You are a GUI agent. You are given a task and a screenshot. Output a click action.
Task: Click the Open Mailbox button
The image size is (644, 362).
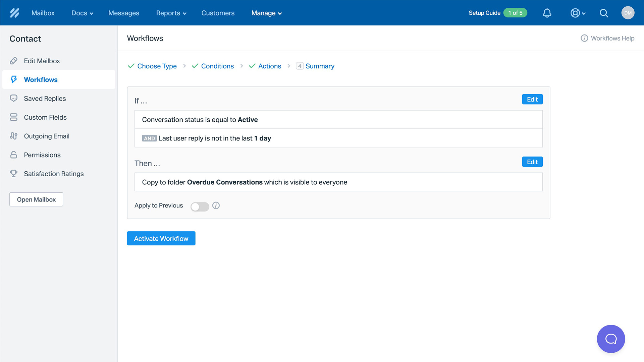click(36, 199)
